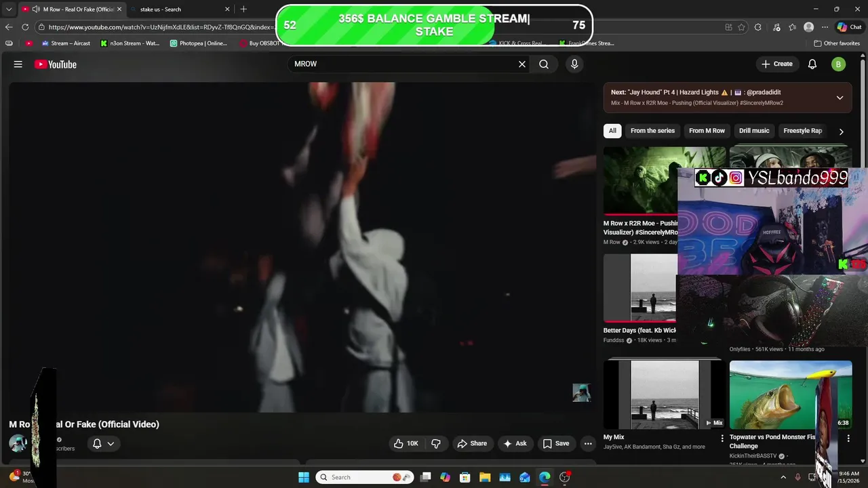Open browser profile avatar

[x=808, y=27]
